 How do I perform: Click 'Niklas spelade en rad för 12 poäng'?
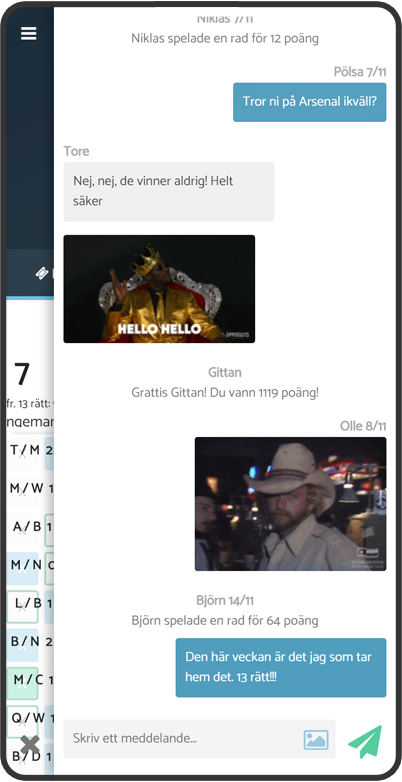pyautogui.click(x=225, y=38)
